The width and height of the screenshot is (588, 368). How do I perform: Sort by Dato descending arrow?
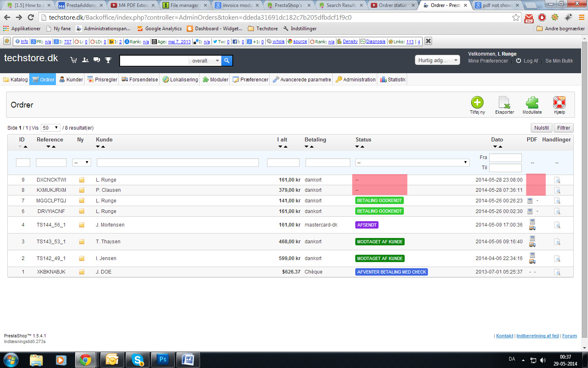coord(495,146)
